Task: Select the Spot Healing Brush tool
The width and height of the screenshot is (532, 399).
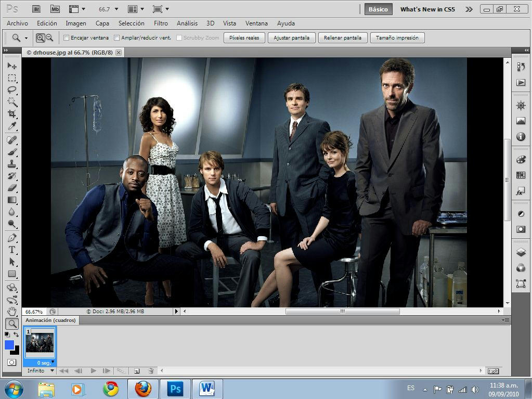Action: (12, 139)
